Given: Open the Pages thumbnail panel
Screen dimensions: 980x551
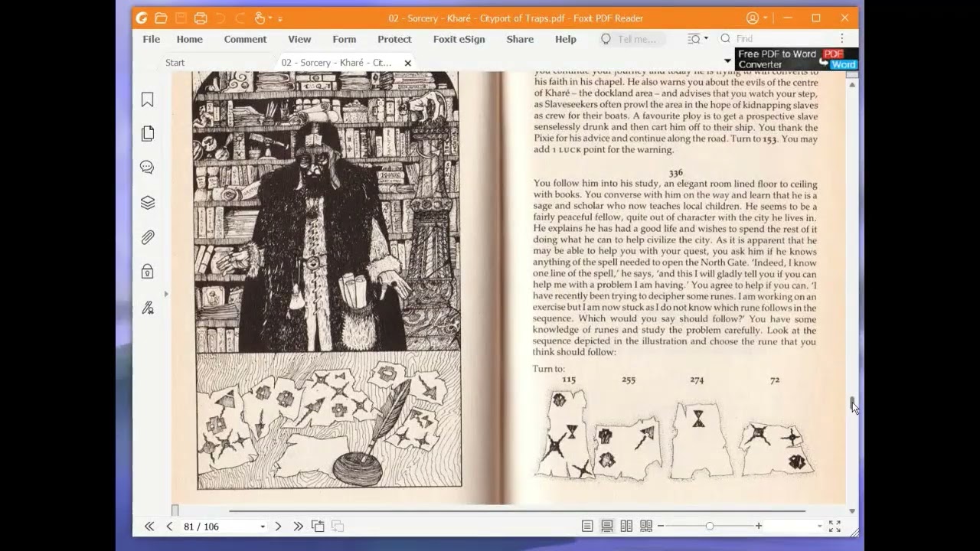Looking at the screenshot, I should (x=147, y=133).
